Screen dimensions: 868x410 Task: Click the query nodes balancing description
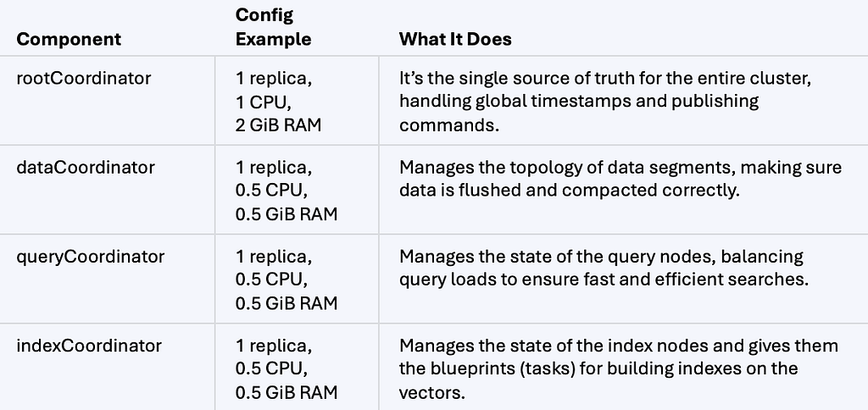[604, 269]
